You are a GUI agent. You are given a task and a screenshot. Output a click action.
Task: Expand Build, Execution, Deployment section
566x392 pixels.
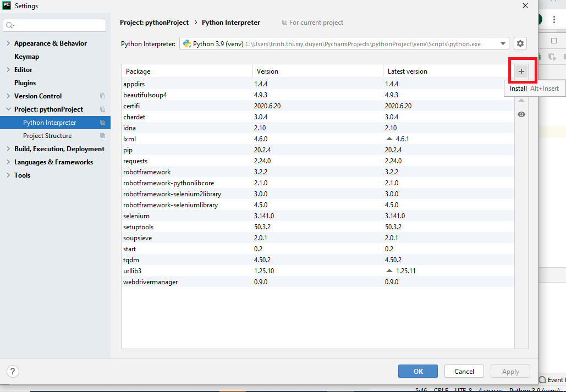8,148
